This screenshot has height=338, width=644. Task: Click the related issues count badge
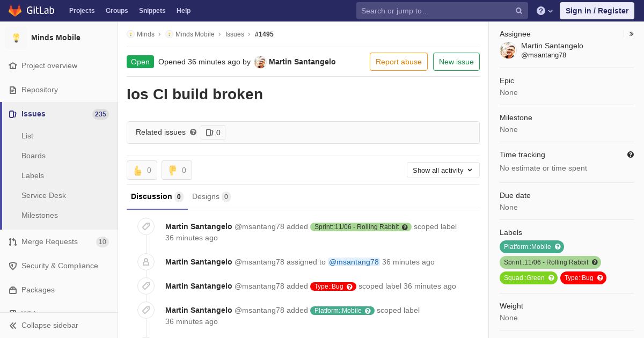click(213, 133)
